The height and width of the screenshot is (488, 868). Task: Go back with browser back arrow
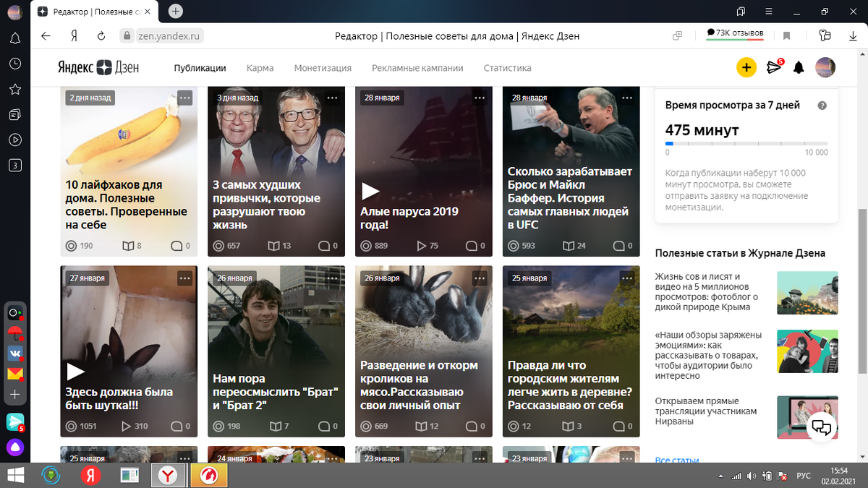click(x=46, y=36)
